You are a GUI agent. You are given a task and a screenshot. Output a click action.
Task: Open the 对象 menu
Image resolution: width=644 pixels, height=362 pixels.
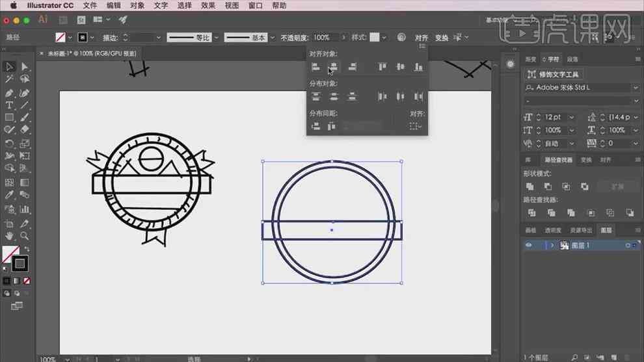[x=137, y=6]
